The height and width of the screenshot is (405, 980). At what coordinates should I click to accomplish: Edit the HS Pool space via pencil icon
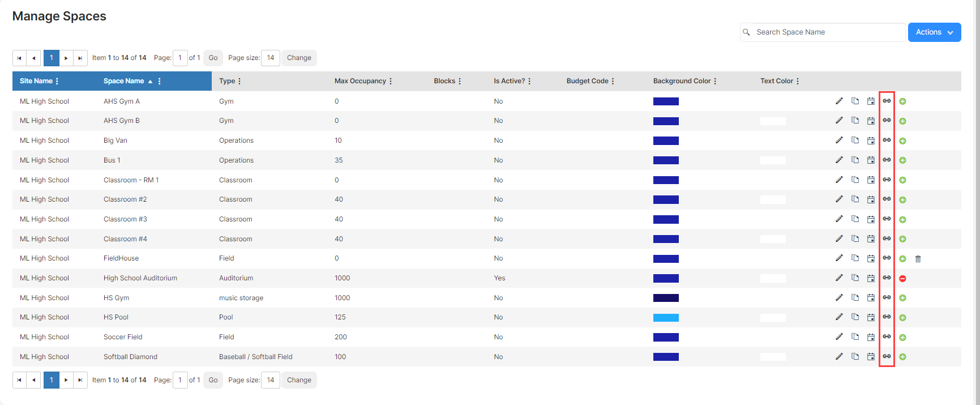[839, 317]
